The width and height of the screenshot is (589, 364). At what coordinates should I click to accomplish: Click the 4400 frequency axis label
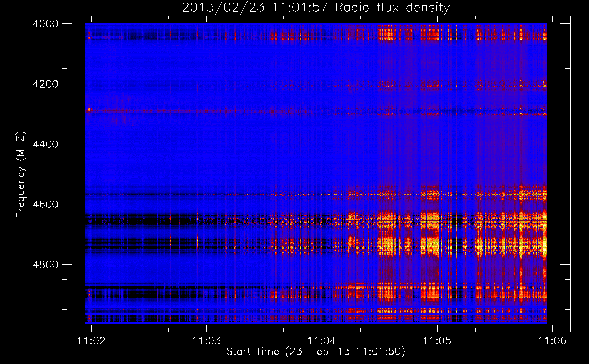(x=45, y=144)
